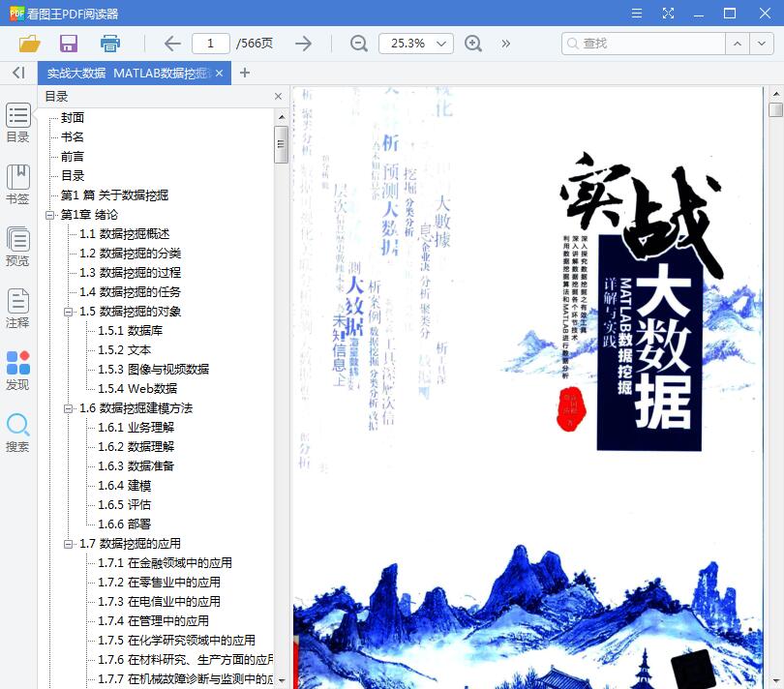This screenshot has height=689, width=784.
Task: Collapse the 1.5 数据挖掘的对象 node
Action: point(68,312)
